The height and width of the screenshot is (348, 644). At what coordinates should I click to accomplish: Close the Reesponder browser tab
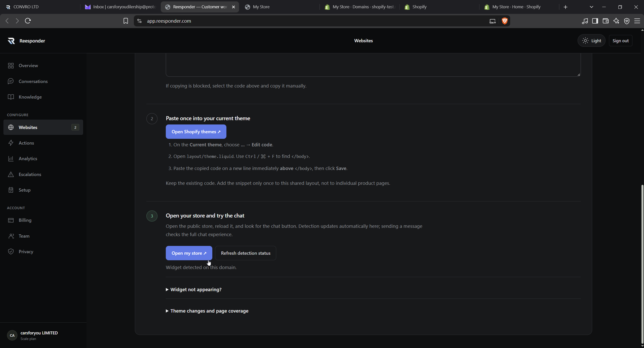coord(233,7)
